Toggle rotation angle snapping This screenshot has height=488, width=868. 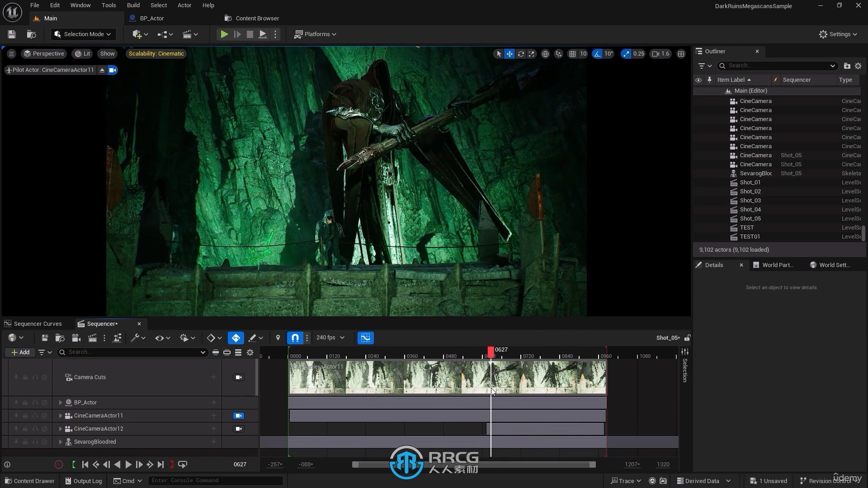tap(598, 54)
